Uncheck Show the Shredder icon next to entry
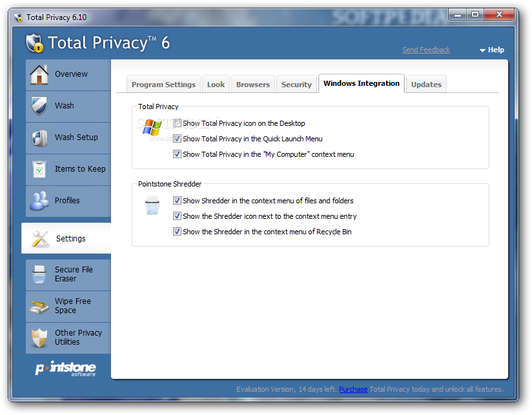Image resolution: width=532 pixels, height=415 pixels. point(177,216)
